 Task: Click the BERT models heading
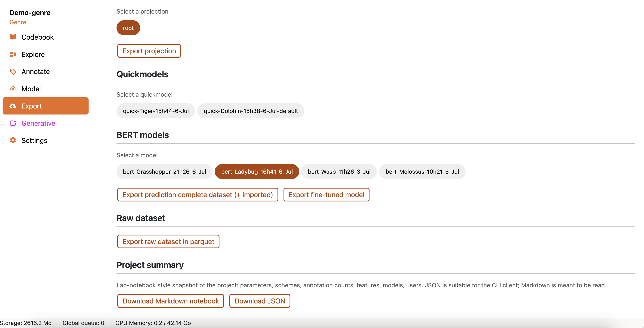[x=143, y=135]
